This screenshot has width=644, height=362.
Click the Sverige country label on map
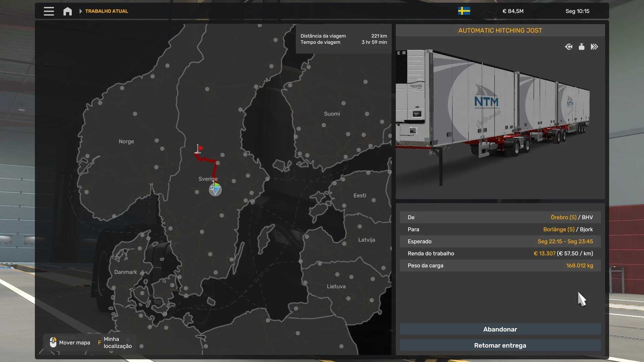208,179
